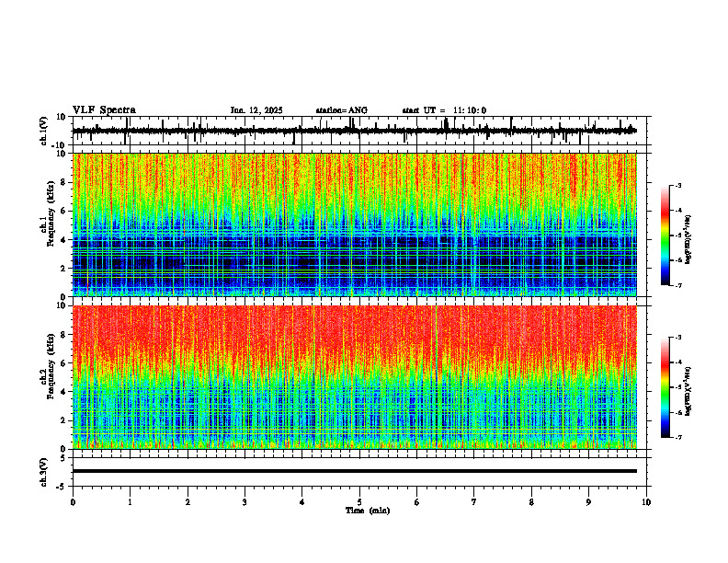
Task: Click the "Time (min)" x-axis label
Action: pyautogui.click(x=368, y=511)
